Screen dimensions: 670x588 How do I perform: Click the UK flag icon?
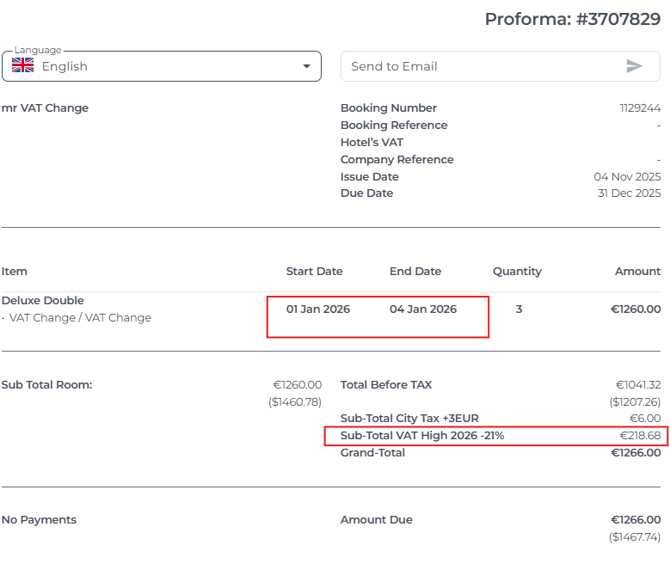click(22, 67)
